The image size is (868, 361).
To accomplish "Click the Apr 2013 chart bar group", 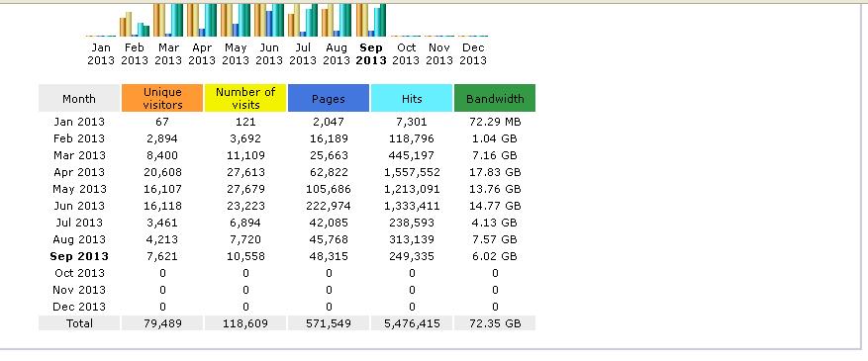I will 202,20.
